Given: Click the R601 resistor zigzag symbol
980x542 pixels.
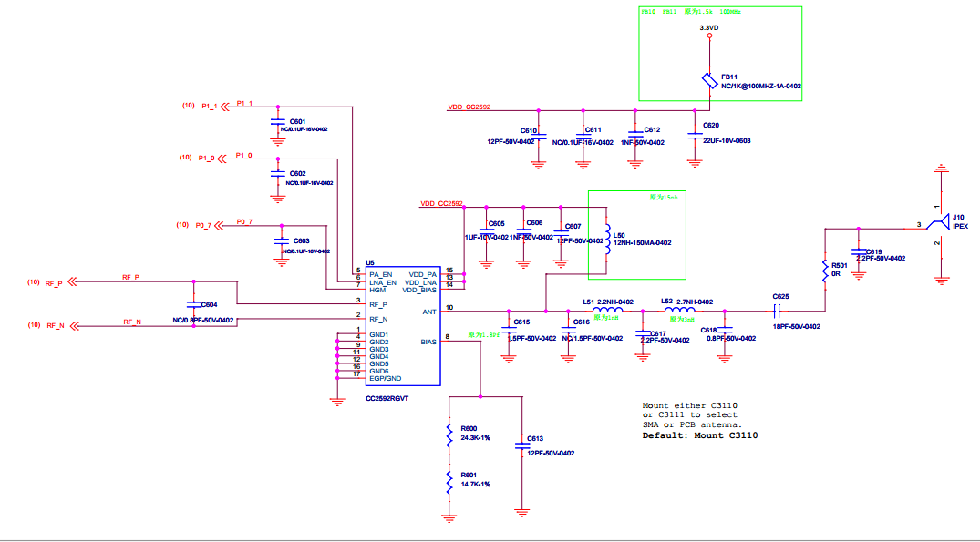Looking at the screenshot, I should click(449, 482).
